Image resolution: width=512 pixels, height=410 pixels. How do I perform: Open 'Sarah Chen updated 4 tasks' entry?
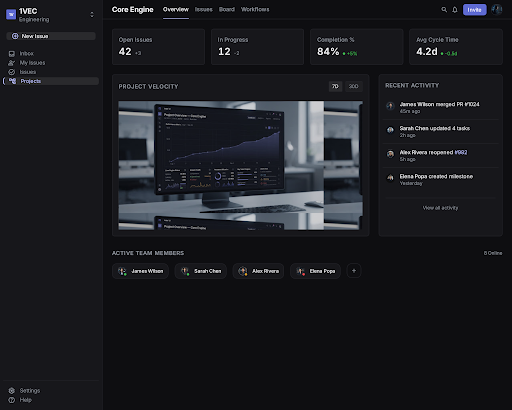(440, 131)
